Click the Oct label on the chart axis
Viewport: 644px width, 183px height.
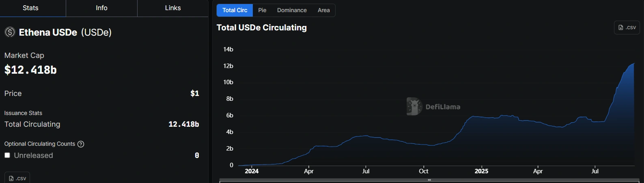423,171
